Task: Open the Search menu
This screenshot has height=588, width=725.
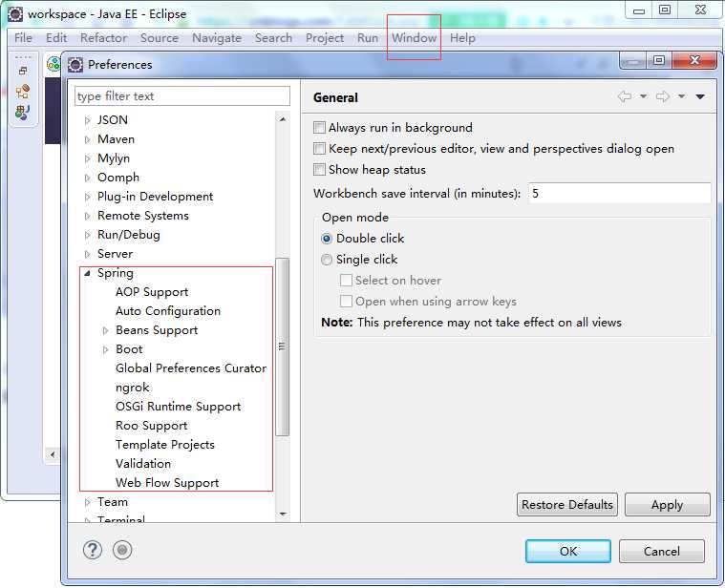Action: coord(274,38)
